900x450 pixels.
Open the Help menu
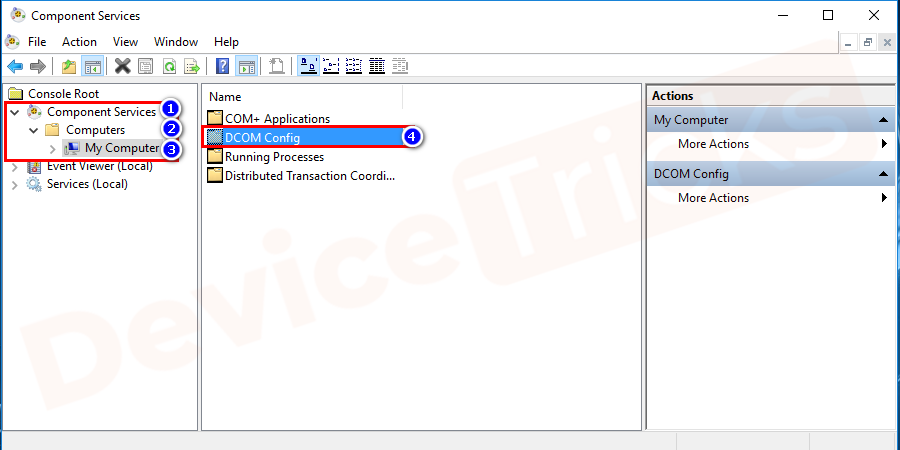(226, 42)
